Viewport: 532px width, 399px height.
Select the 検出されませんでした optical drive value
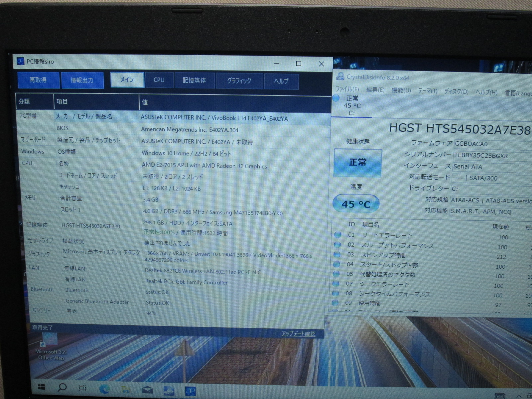(167, 243)
